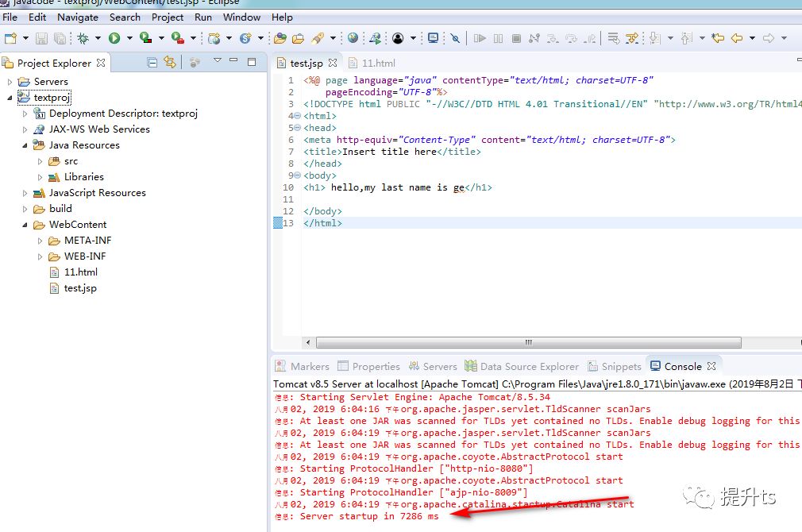This screenshot has height=532, width=802.
Task: Click the New Dynamic Web Project icon
Action: point(214,38)
